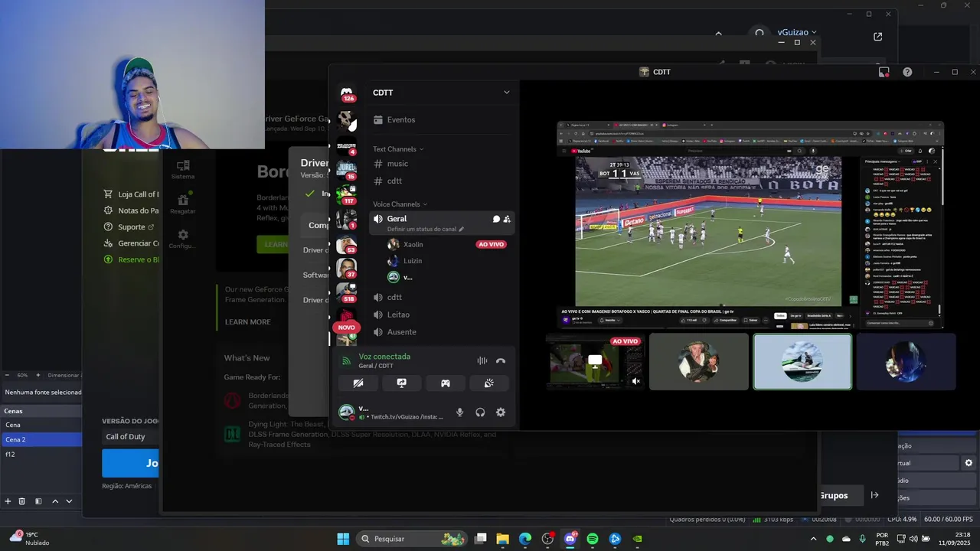Open the CDTT server dropdown menu
The height and width of the screenshot is (551, 980).
point(506,93)
